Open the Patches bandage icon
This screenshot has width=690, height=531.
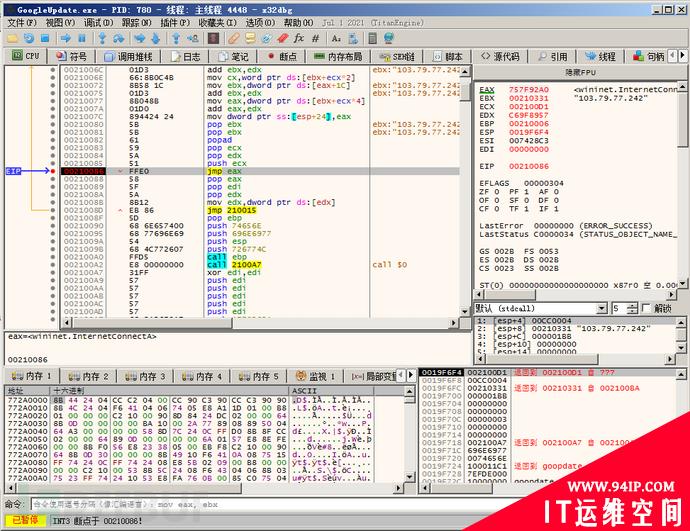(x=234, y=38)
